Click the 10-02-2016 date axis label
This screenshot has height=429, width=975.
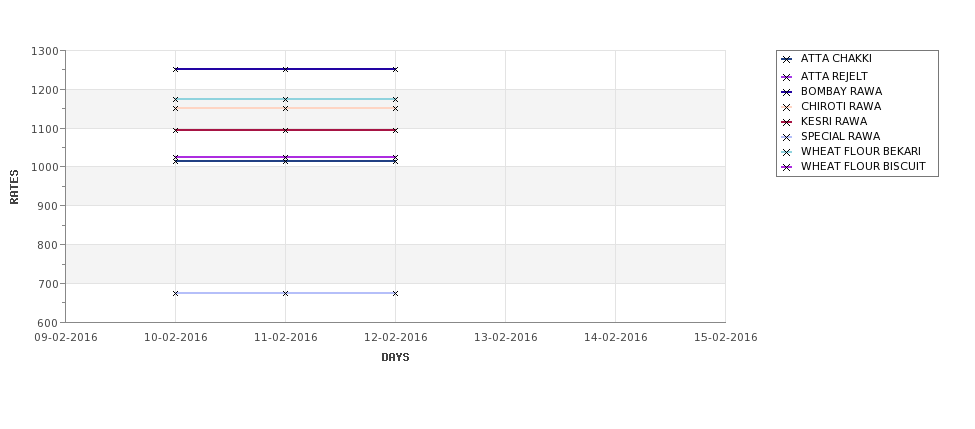175,338
